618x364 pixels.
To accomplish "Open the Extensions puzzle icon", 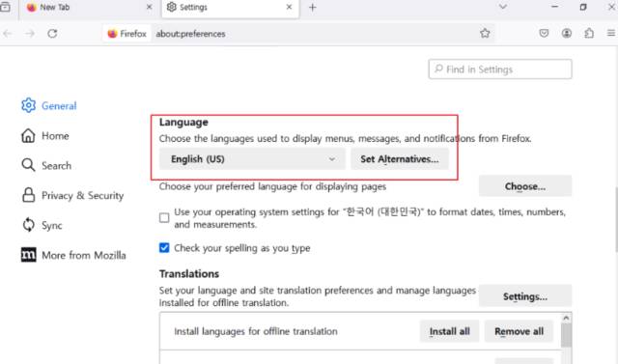I will pos(589,34).
